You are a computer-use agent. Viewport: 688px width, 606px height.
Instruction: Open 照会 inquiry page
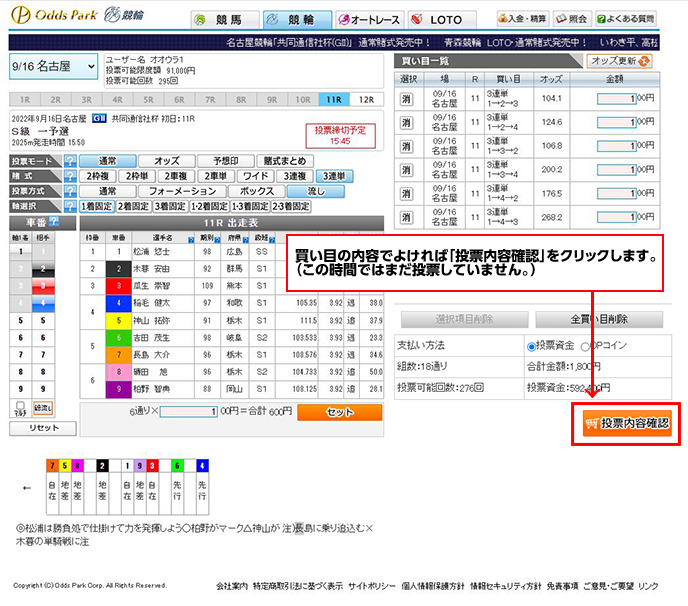[571, 19]
